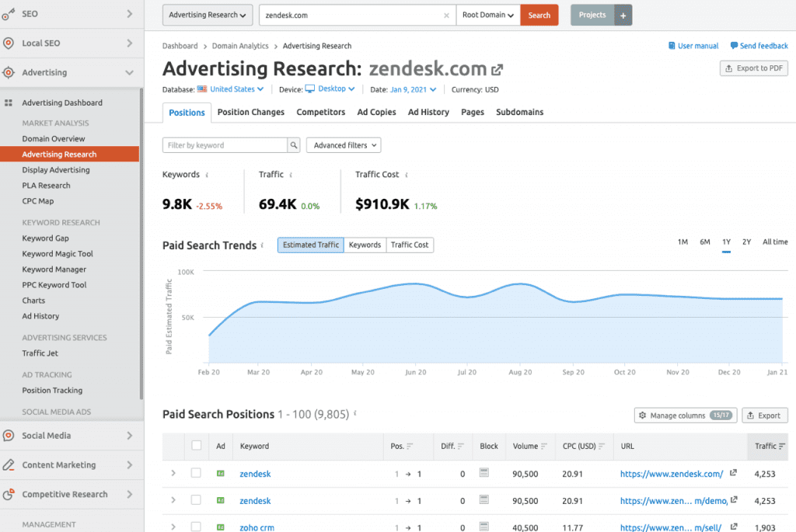Click the plus icon next to Projects
Viewport: 796px width, 532px height.
[x=623, y=15]
